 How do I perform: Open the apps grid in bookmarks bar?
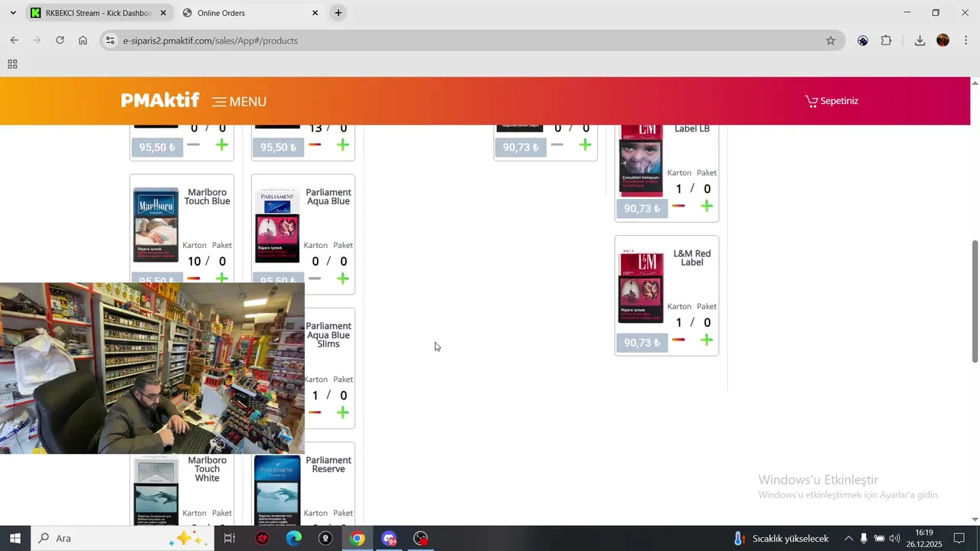[x=12, y=64]
